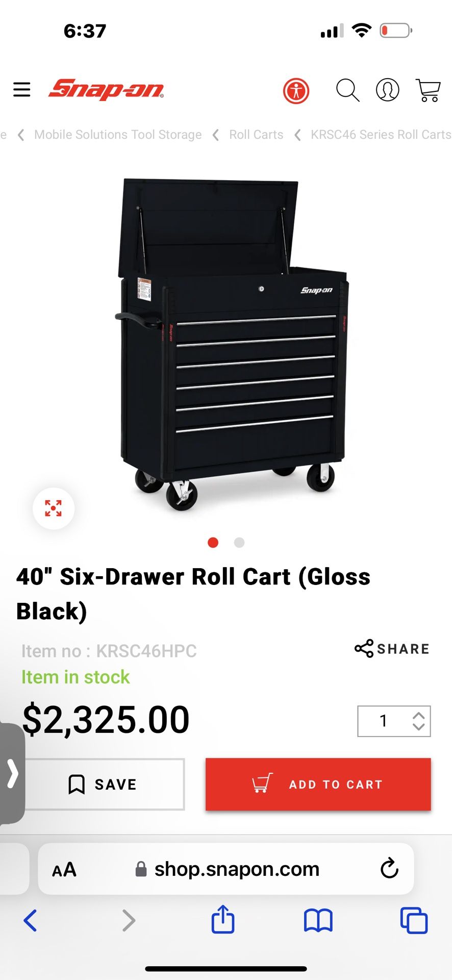Open the user account icon
Image resolution: width=452 pixels, height=980 pixels.
coord(388,90)
